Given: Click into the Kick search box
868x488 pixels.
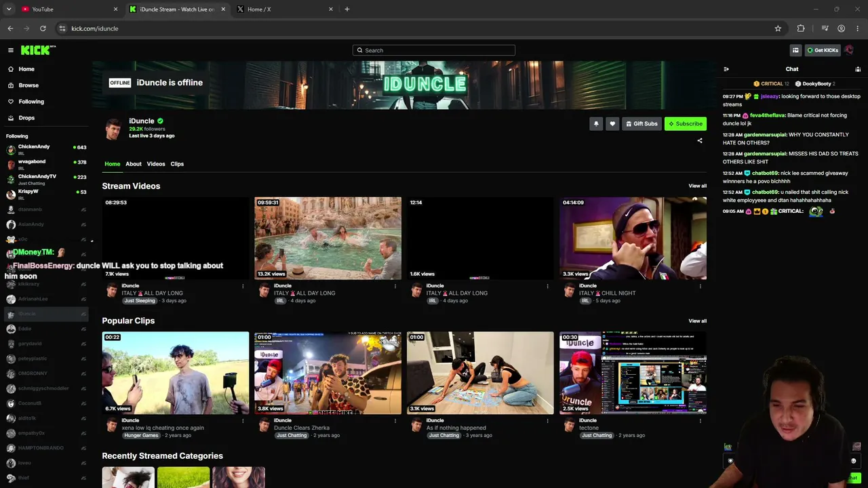Looking at the screenshot, I should [434, 50].
